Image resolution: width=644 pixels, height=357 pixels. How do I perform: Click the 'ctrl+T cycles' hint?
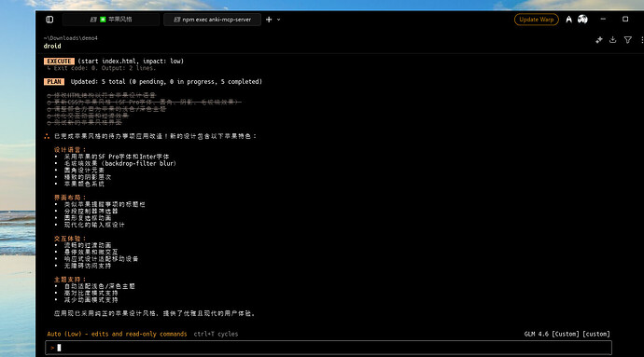pyautogui.click(x=216, y=334)
